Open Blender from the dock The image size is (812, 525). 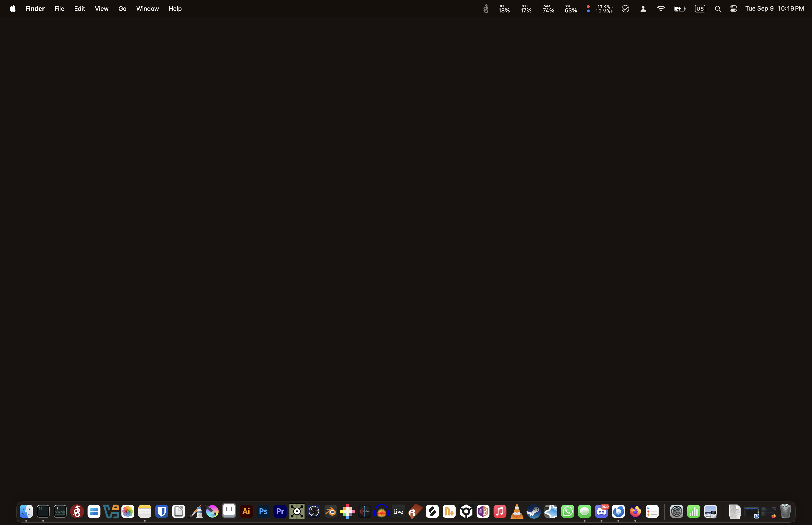click(331, 511)
